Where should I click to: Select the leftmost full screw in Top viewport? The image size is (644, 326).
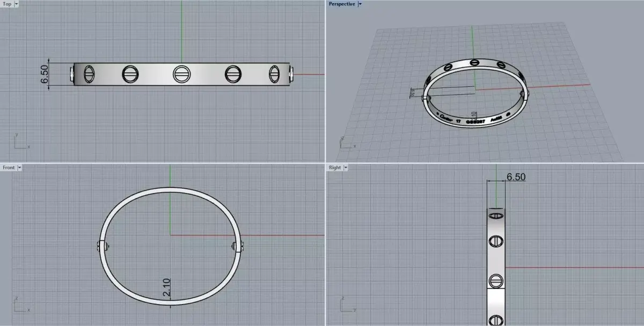tap(90, 74)
